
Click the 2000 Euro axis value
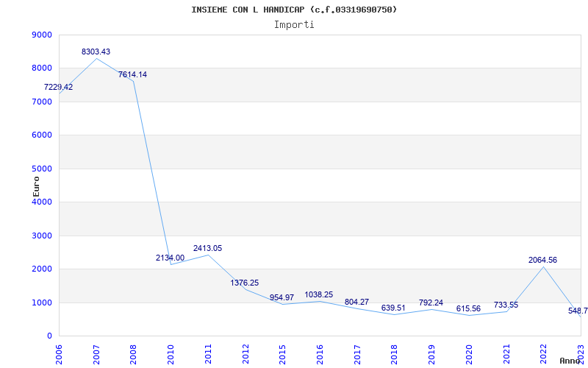42,269
